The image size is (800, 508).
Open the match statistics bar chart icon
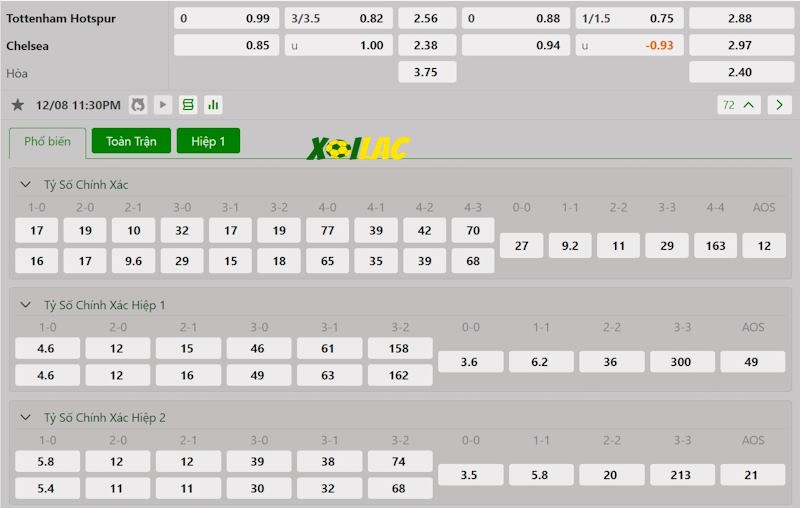pos(213,105)
